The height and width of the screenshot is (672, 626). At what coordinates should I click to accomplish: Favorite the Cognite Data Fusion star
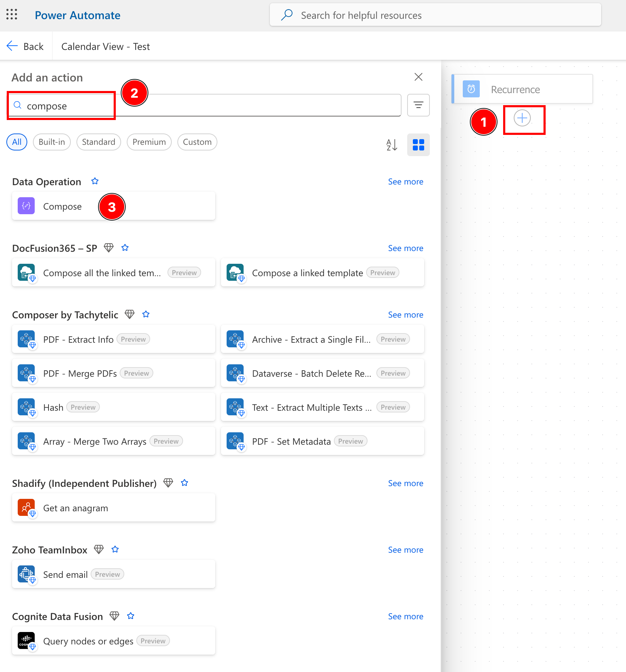(131, 616)
